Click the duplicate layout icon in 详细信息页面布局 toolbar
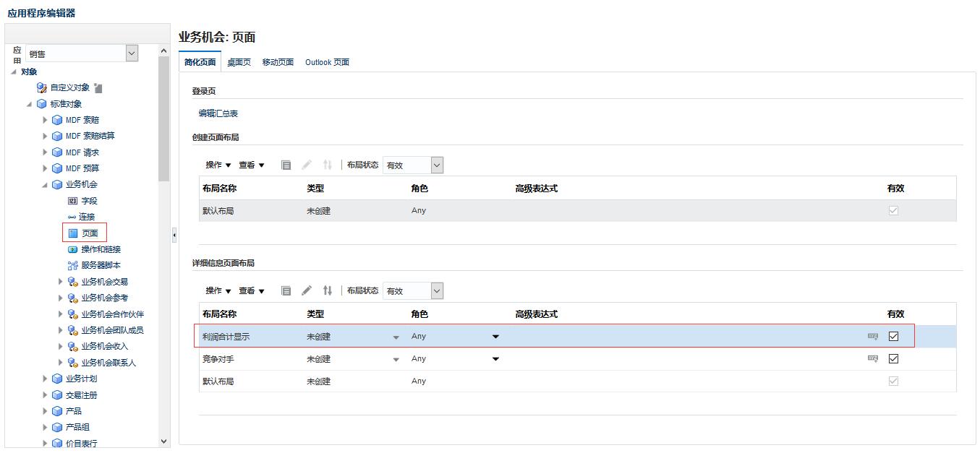Image resolution: width=980 pixels, height=453 pixels. 286,290
